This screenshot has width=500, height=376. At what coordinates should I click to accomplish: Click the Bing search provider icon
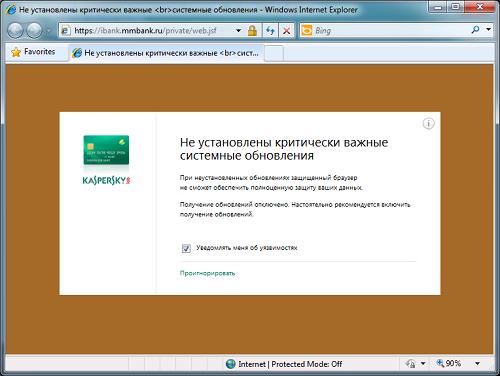pos(306,31)
